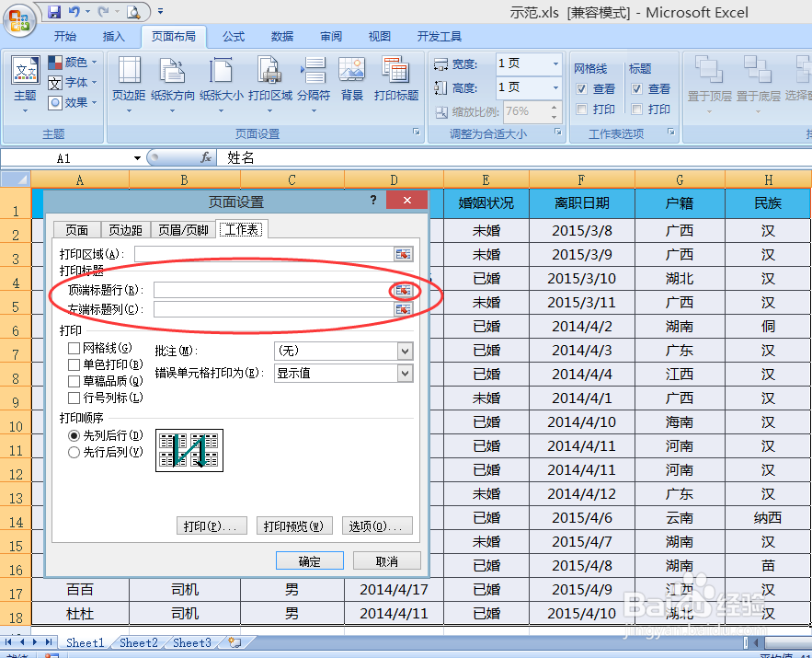Open Scale to Fit (调整为合适大小) dialog launcher

[557, 133]
